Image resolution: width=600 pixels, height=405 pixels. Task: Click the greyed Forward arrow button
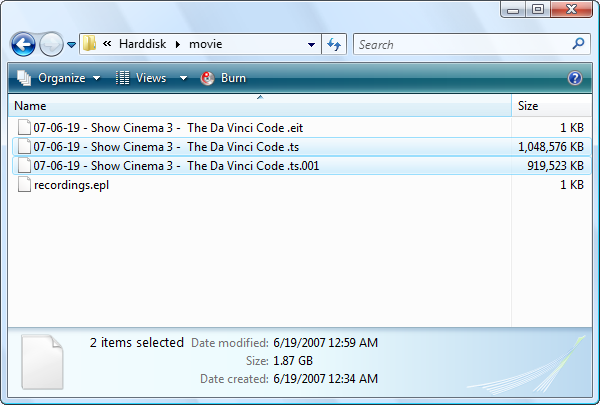[x=51, y=44]
